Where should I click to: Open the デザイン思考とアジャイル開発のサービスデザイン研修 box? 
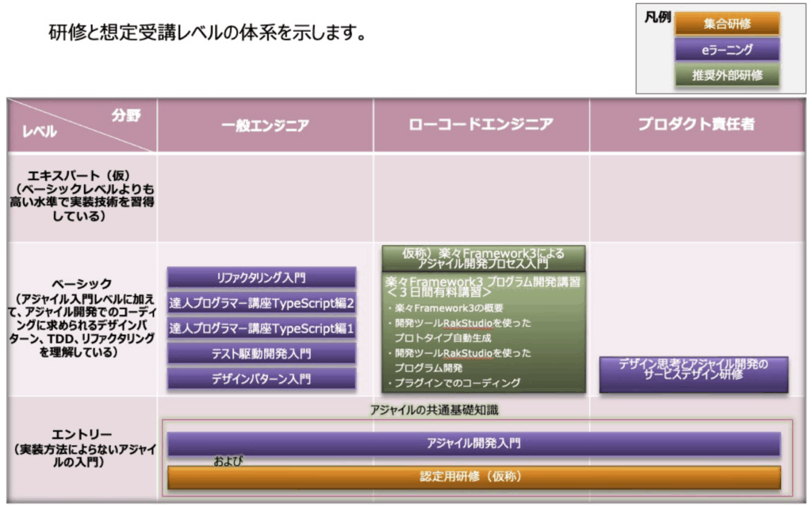[x=693, y=370]
